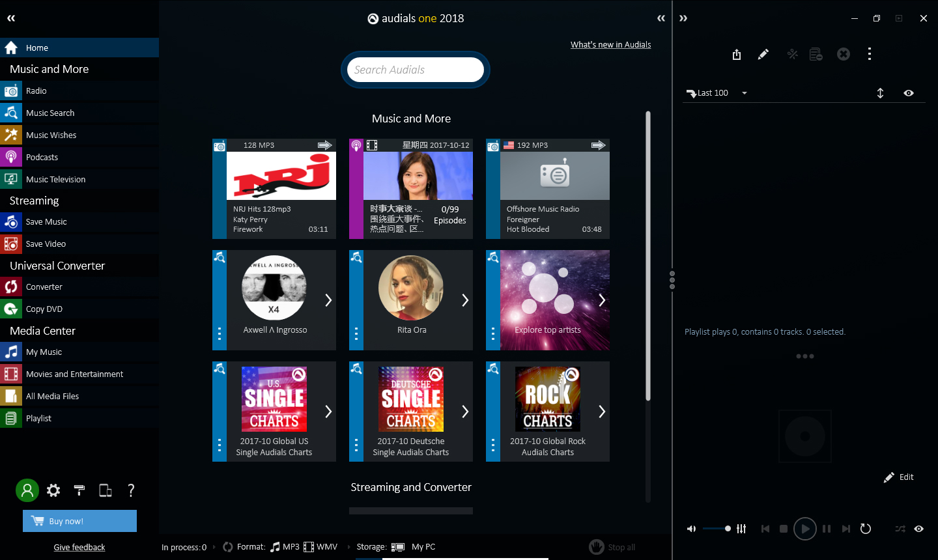Collapse the left sidebar with double chevron
The width and height of the screenshot is (938, 560).
(x=11, y=18)
